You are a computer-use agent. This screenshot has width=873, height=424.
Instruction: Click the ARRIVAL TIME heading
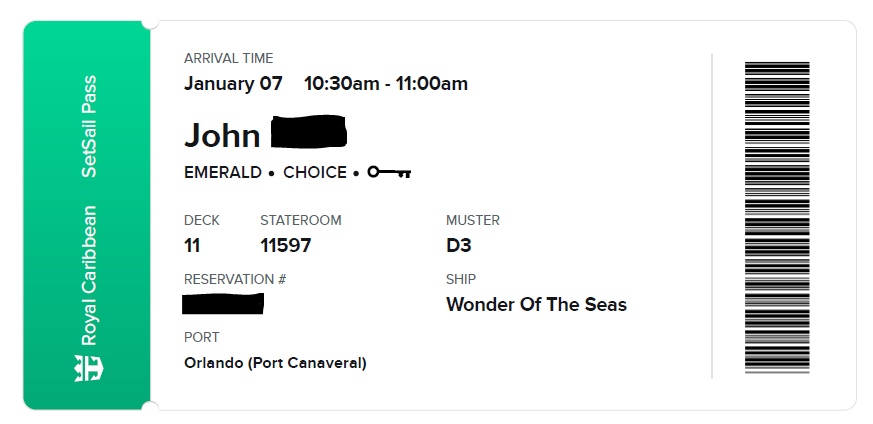point(228,59)
